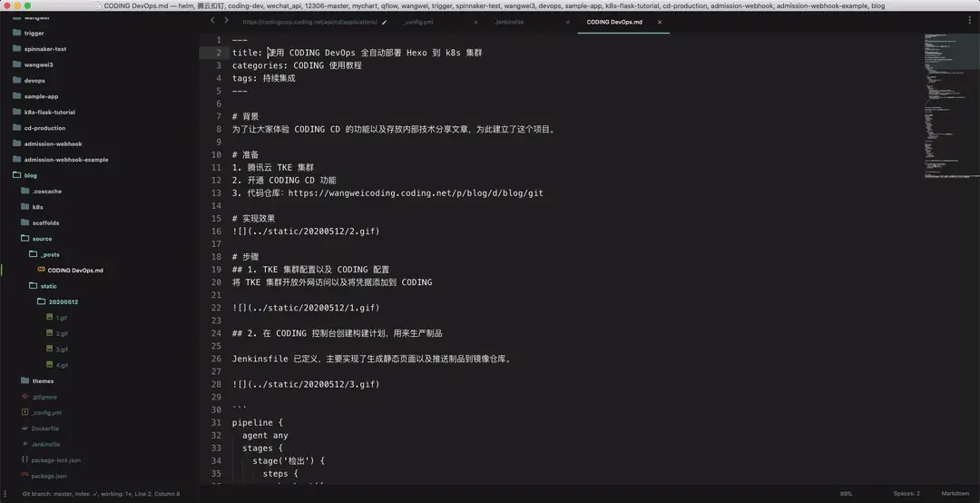Click the devops folder icon
Screen dimensions: 980x503
(x=17, y=80)
